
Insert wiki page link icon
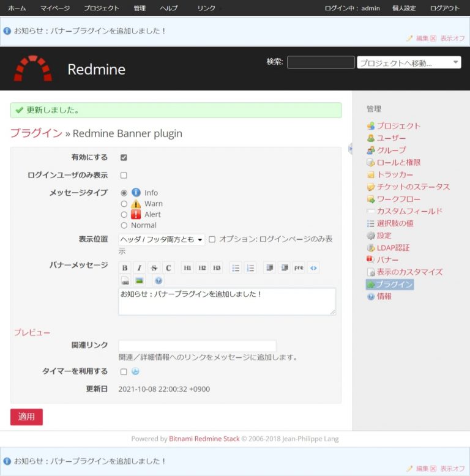click(x=125, y=280)
